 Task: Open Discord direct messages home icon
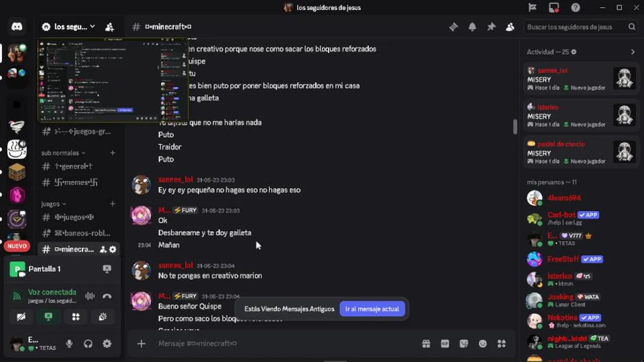tap(17, 27)
